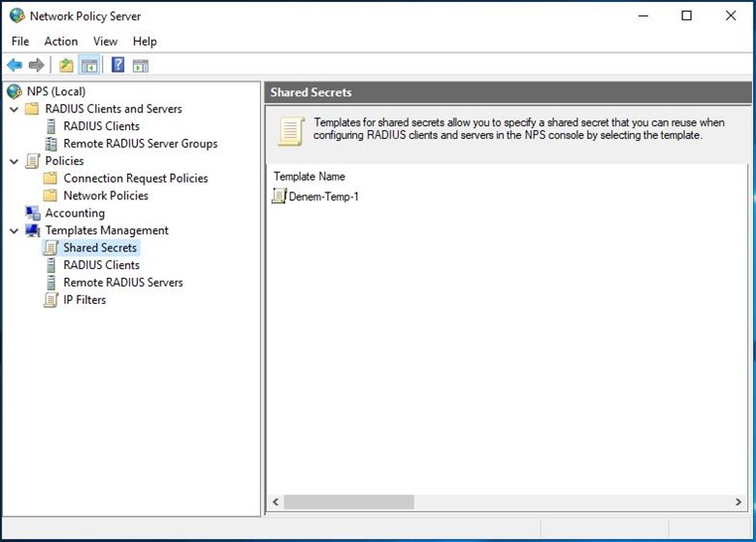Click the Accounting node icon
Image resolution: width=756 pixels, height=542 pixels.
[x=33, y=213]
